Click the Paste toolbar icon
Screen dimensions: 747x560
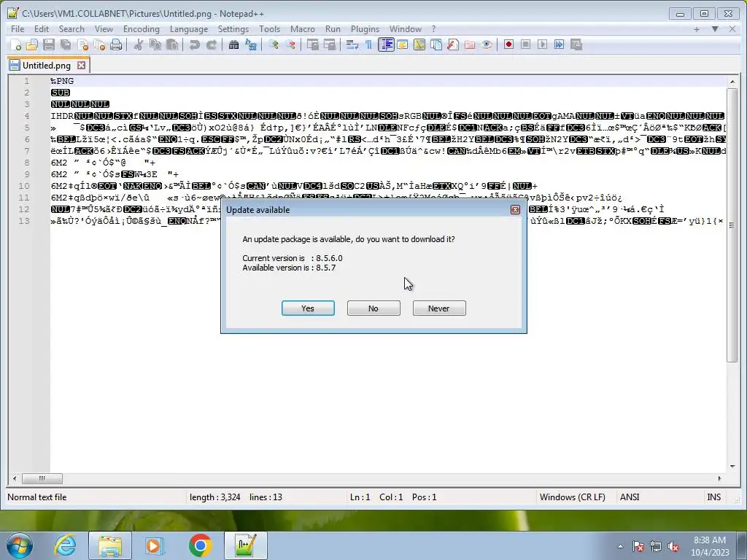(172, 44)
